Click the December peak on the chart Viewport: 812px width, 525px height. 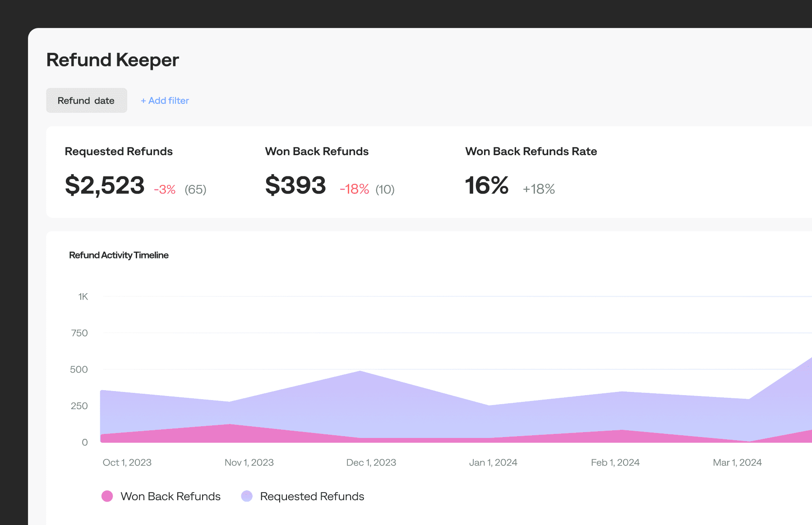pos(360,374)
